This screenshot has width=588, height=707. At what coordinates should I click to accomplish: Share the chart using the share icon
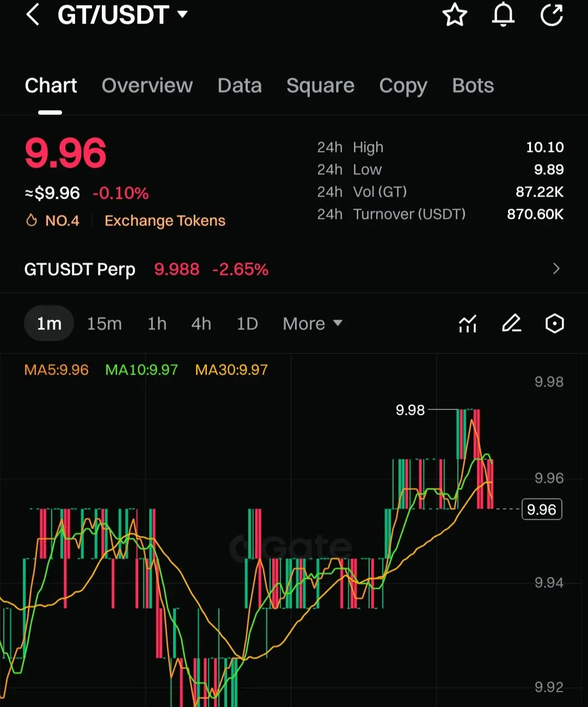[x=552, y=15]
